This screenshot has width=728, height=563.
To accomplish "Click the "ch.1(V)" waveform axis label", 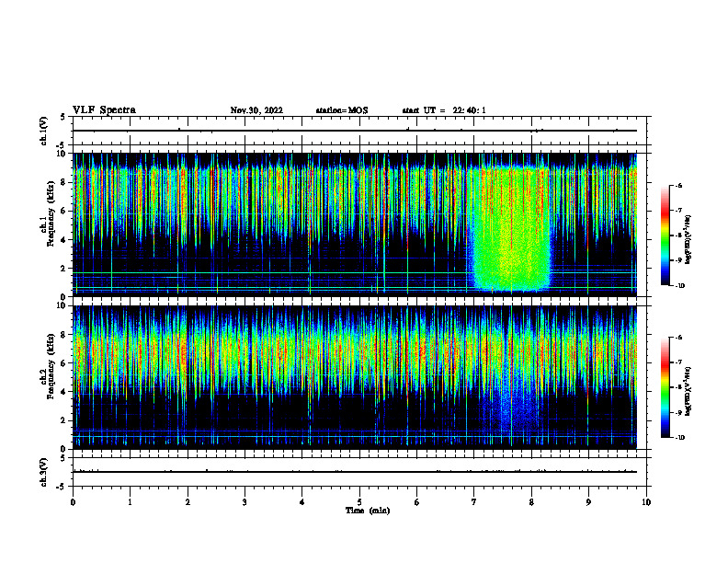I will 44,131.
